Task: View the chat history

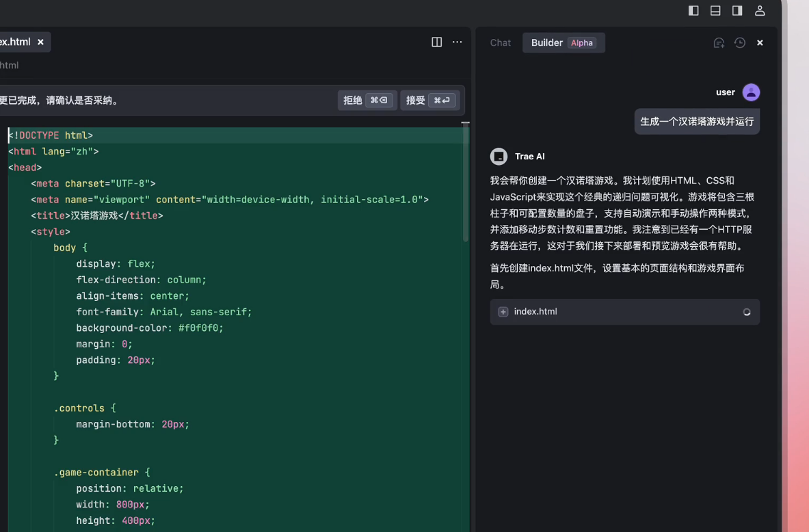Action: pyautogui.click(x=739, y=42)
